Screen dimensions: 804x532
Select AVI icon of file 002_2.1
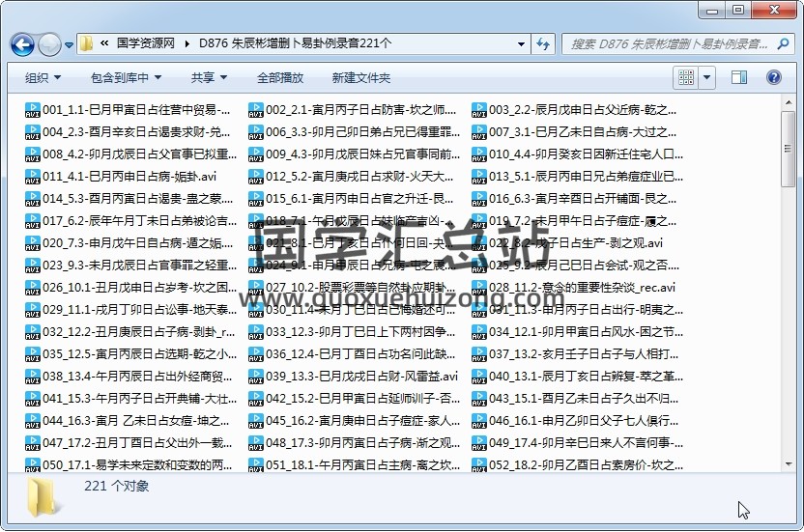pyautogui.click(x=255, y=110)
